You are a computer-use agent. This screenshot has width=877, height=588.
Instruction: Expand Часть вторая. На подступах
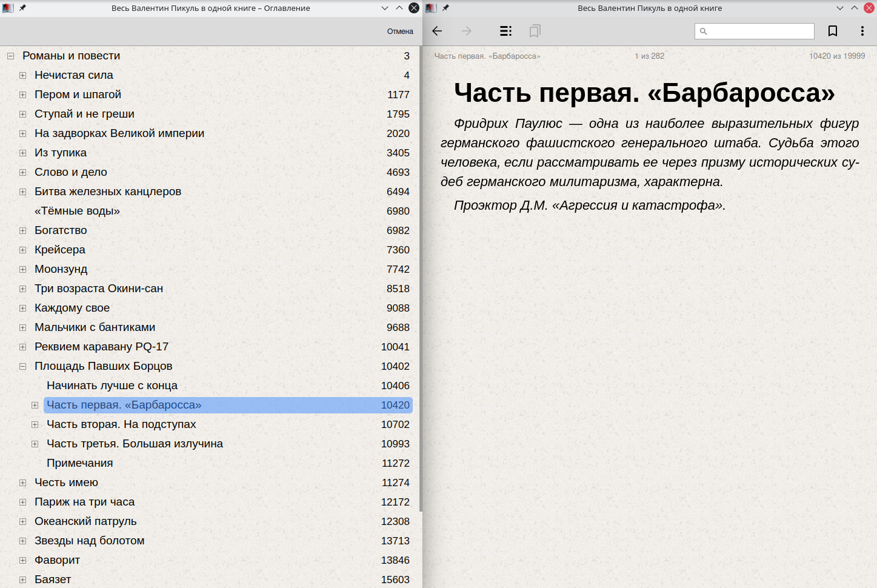click(x=35, y=424)
